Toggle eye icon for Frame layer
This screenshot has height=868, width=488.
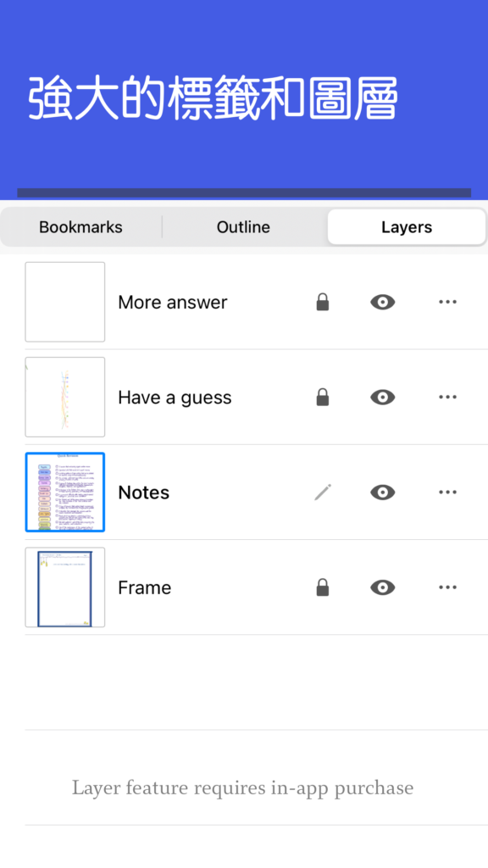[382, 587]
